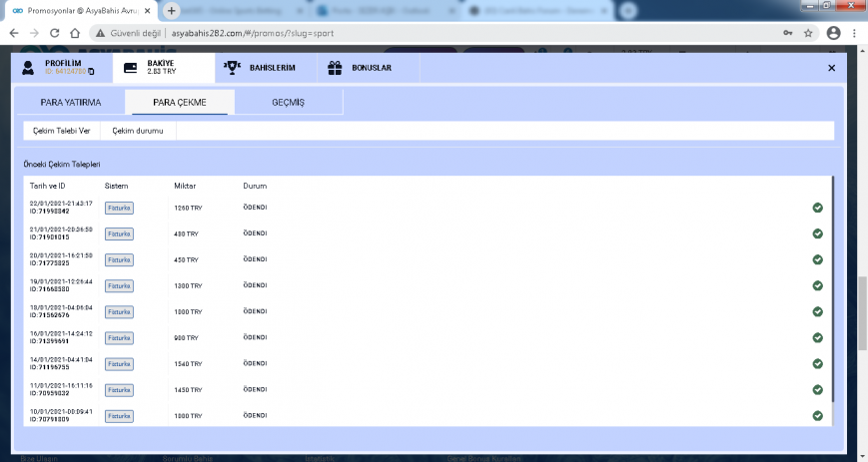The height and width of the screenshot is (462, 868).
Task: Click the green checkmark for the 1300 TRY withdrawal
Action: pyautogui.click(x=817, y=285)
